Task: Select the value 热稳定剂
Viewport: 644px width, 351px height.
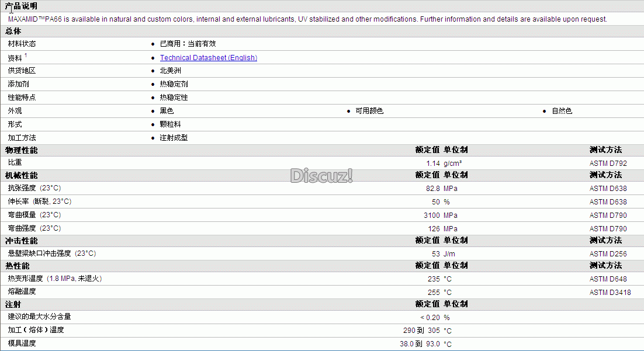Action: click(x=174, y=84)
